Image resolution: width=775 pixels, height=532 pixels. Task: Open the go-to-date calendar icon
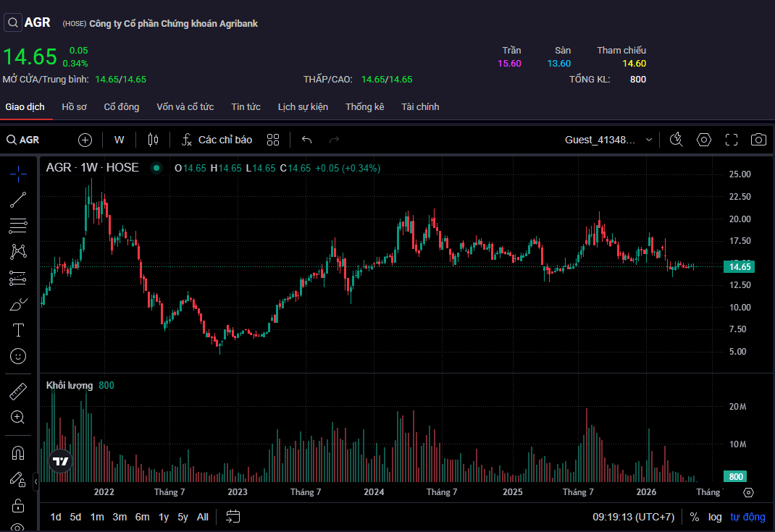[x=232, y=517]
